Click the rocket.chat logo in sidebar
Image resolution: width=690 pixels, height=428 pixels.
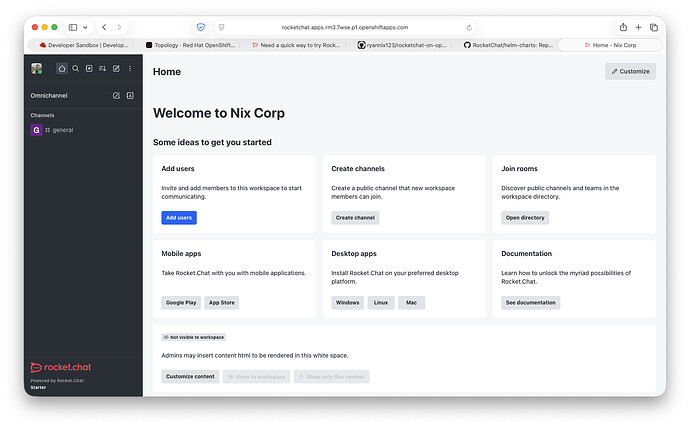coord(61,367)
